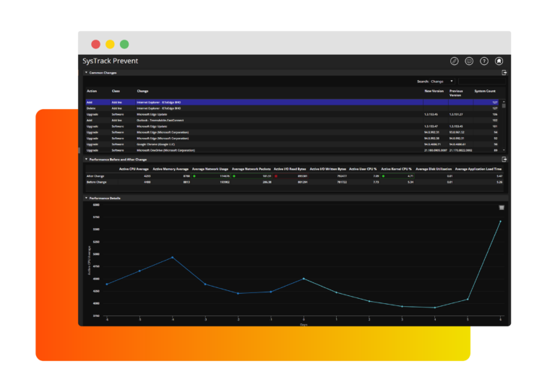Collapse the Performance Details section

point(86,198)
